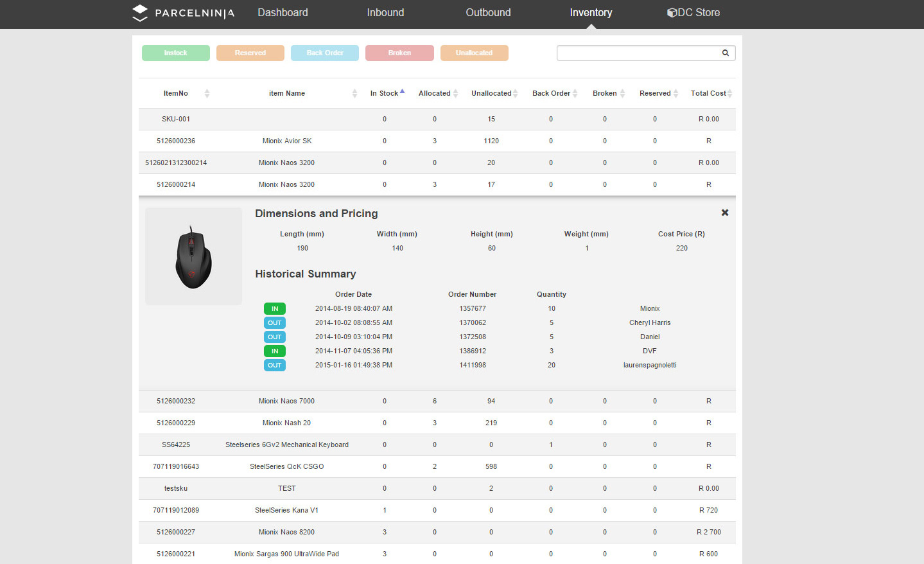This screenshot has width=924, height=564.
Task: Sort by Item Name column arrows
Action: click(354, 93)
